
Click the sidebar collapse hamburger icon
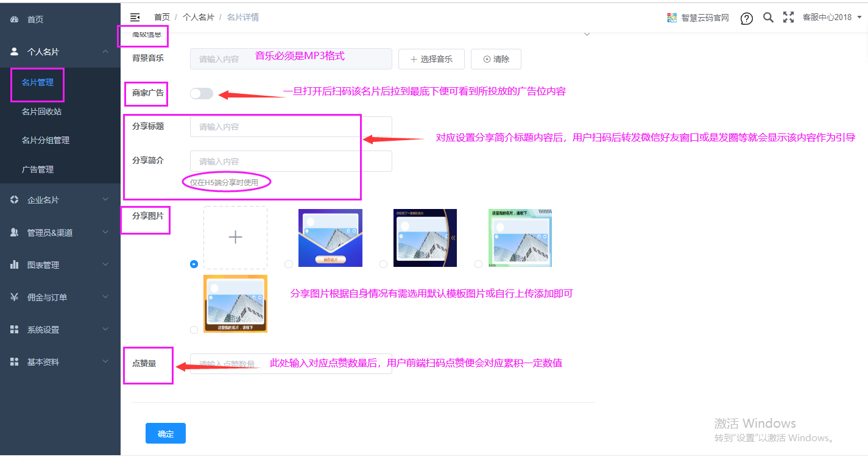point(135,17)
